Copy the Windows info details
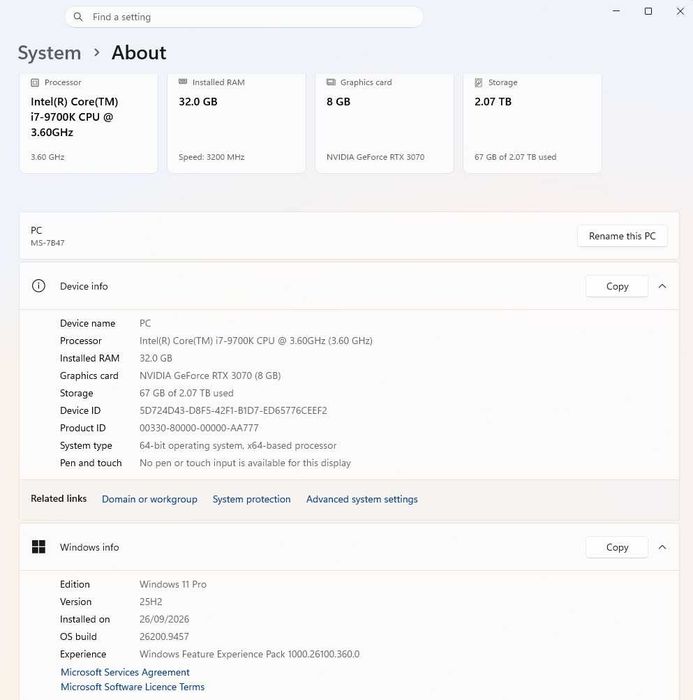Image resolution: width=693 pixels, height=700 pixels. (617, 547)
